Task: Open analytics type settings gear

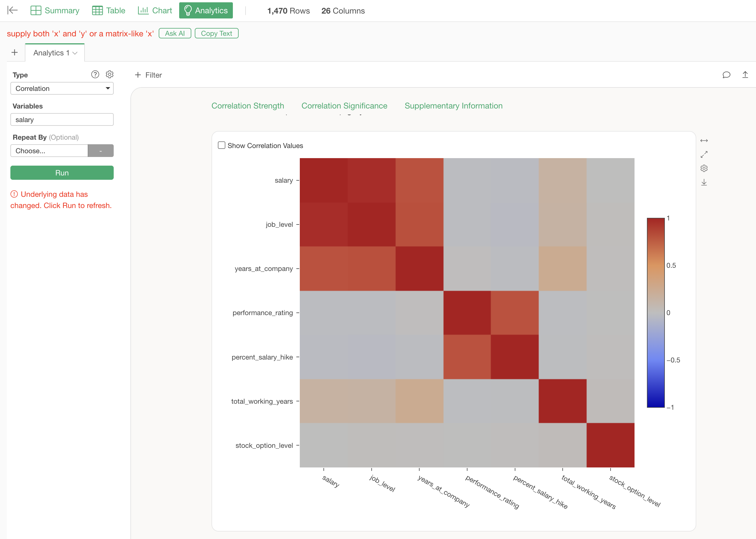Action: 110,74
